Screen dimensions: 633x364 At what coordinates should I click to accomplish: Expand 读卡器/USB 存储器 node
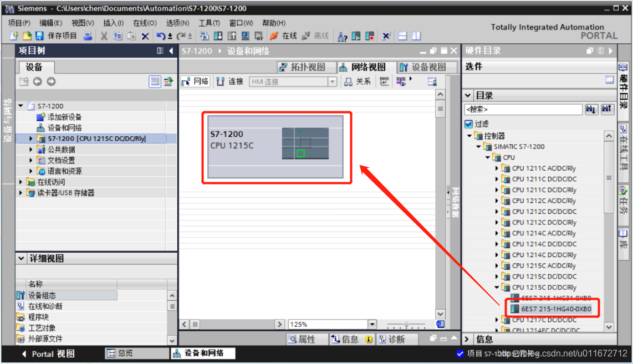(x=21, y=193)
